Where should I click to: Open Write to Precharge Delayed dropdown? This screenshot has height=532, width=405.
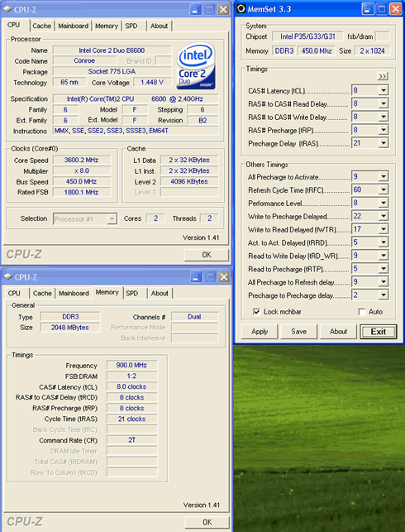(x=384, y=216)
